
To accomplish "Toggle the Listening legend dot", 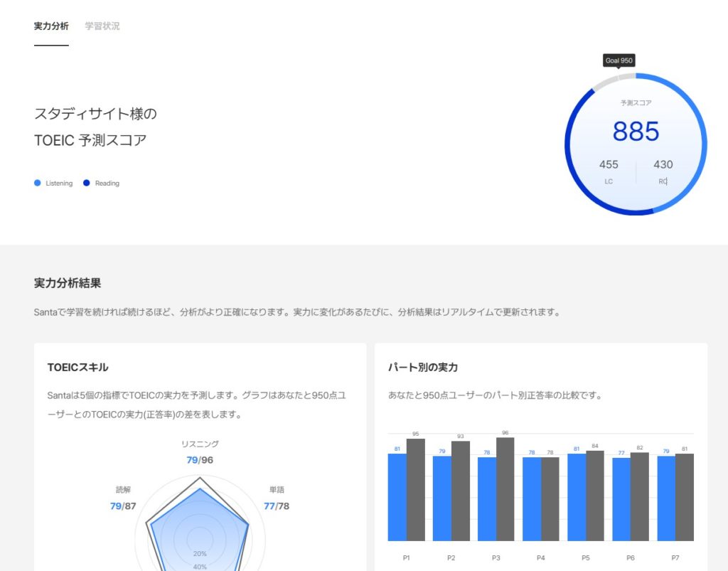I will 37,183.
